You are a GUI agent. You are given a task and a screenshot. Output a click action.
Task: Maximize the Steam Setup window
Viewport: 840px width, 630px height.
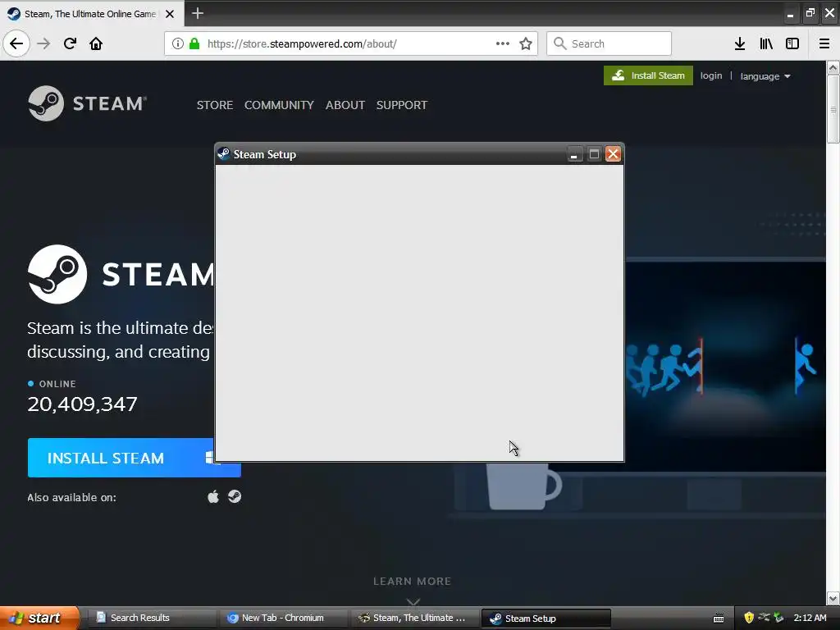click(594, 154)
